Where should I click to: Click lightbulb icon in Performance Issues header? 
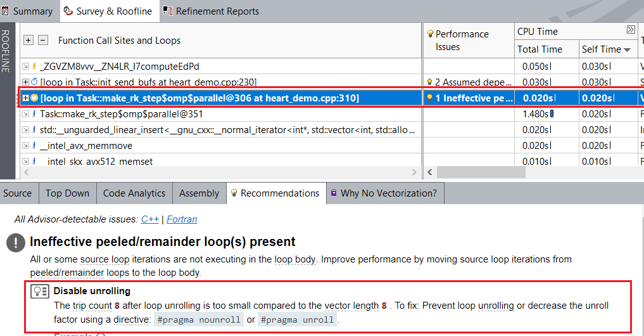pos(431,34)
